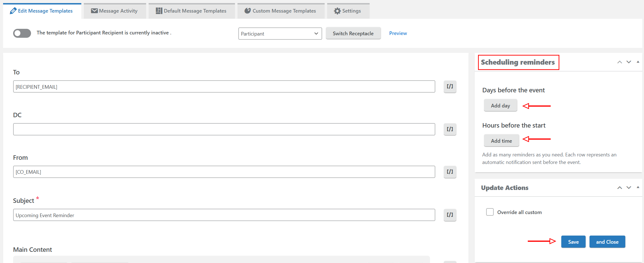Enable the Override all custom checkbox
This screenshot has height=263, width=644.
490,212
